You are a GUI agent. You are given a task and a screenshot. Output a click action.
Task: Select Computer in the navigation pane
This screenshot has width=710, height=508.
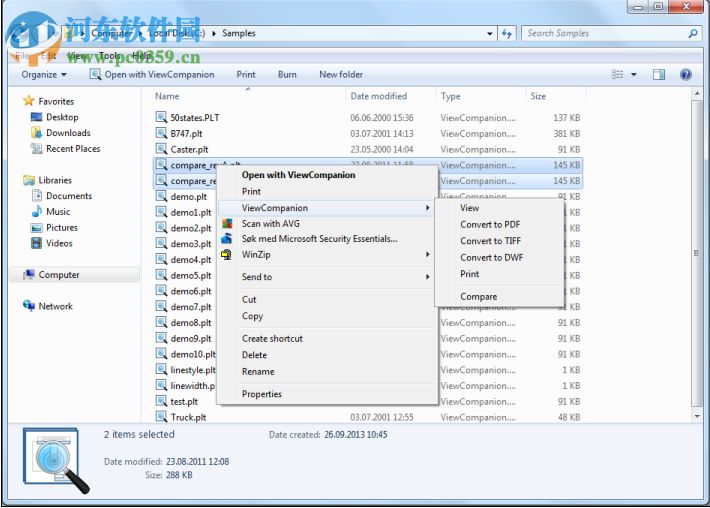[x=75, y=274]
